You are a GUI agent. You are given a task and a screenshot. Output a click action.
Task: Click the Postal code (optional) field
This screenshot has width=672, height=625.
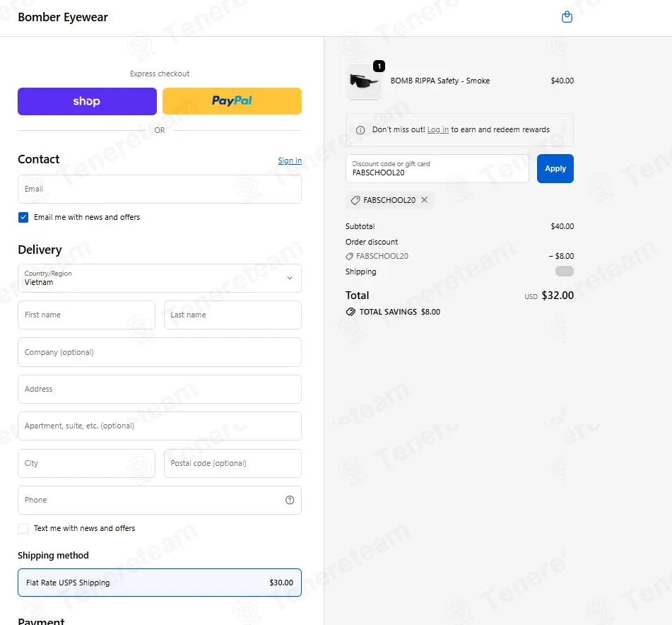[232, 463]
